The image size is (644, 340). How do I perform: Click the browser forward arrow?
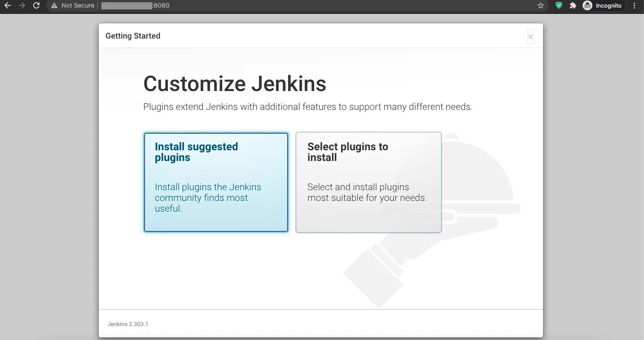(22, 5)
